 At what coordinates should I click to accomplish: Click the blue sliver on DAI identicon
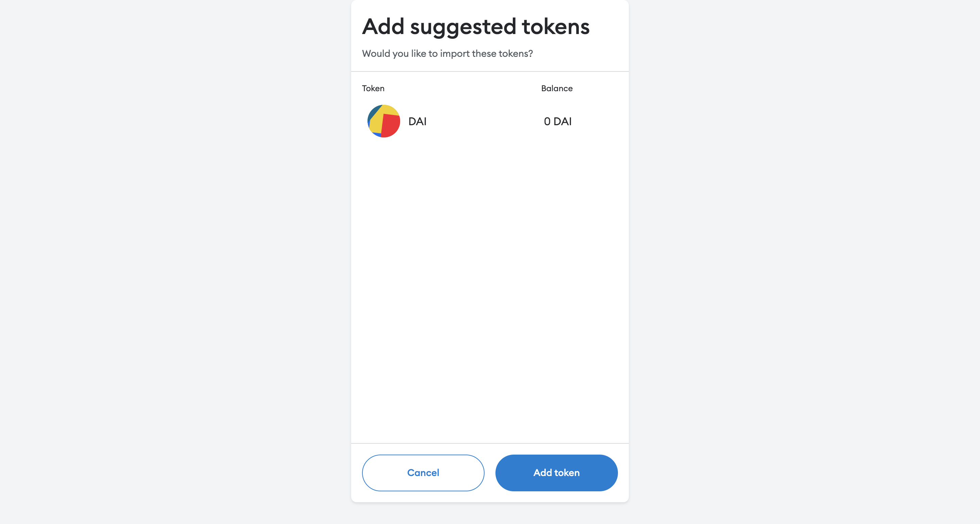(377, 134)
